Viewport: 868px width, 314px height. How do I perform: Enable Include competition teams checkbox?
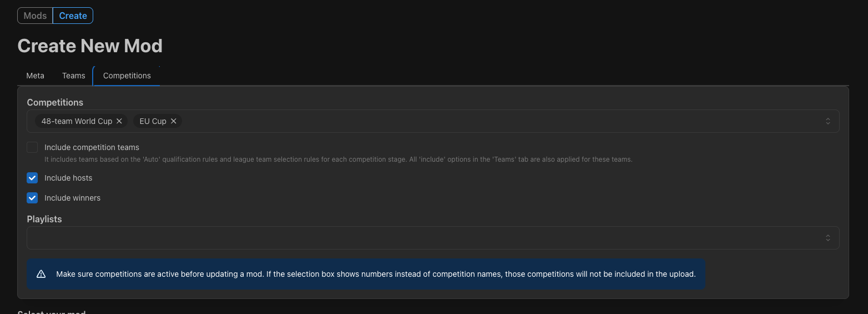(32, 147)
